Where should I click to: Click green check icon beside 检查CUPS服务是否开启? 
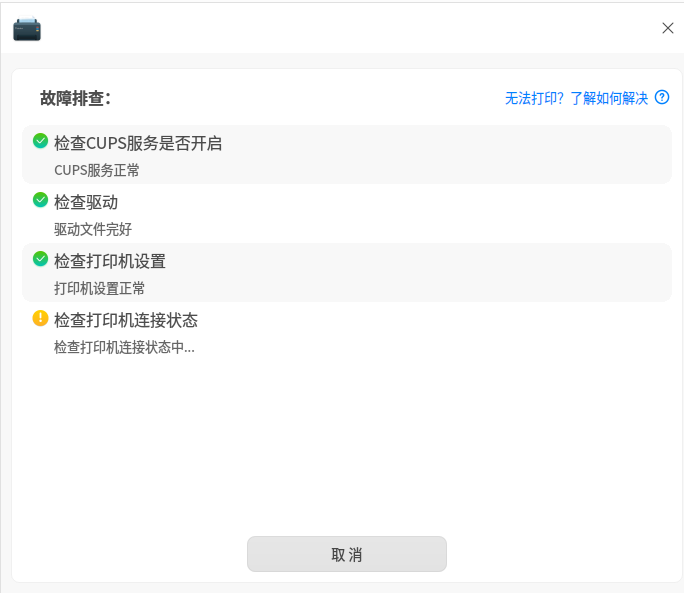pos(41,141)
